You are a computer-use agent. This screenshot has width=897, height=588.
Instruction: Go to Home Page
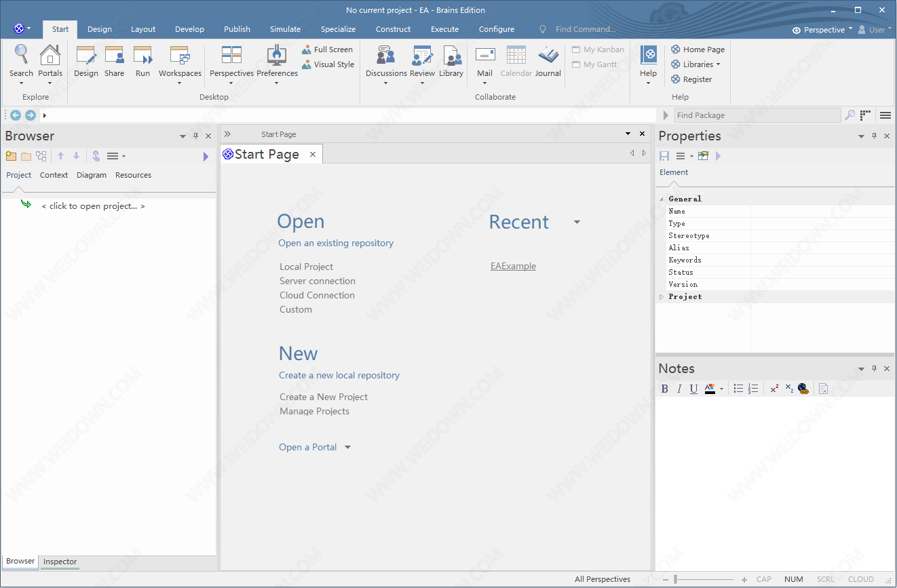[x=698, y=50]
